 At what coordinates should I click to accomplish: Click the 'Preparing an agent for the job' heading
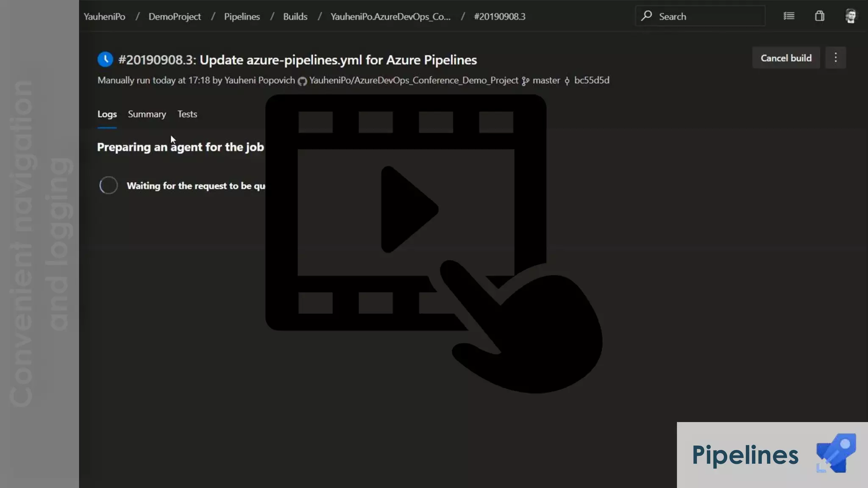(x=181, y=147)
